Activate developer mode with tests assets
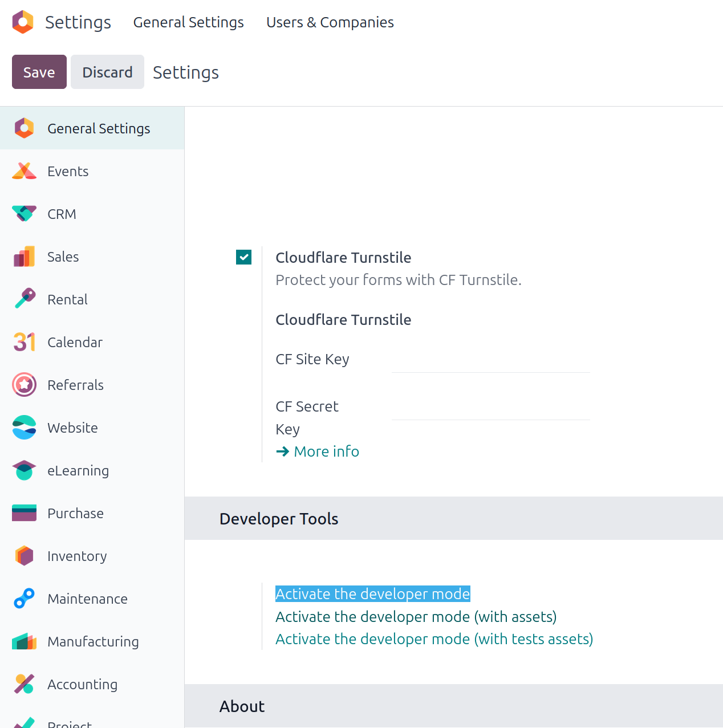The width and height of the screenshot is (723, 728). (434, 639)
